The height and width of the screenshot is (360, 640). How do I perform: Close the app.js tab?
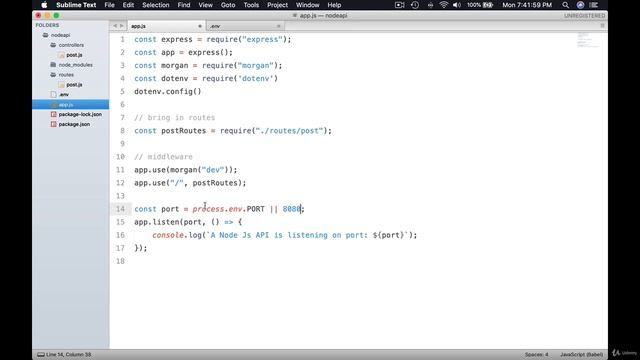200,26
